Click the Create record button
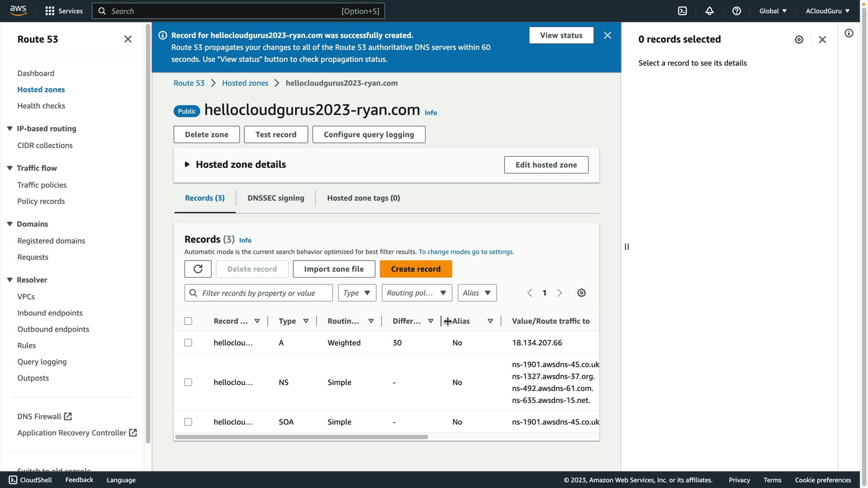 tap(415, 269)
